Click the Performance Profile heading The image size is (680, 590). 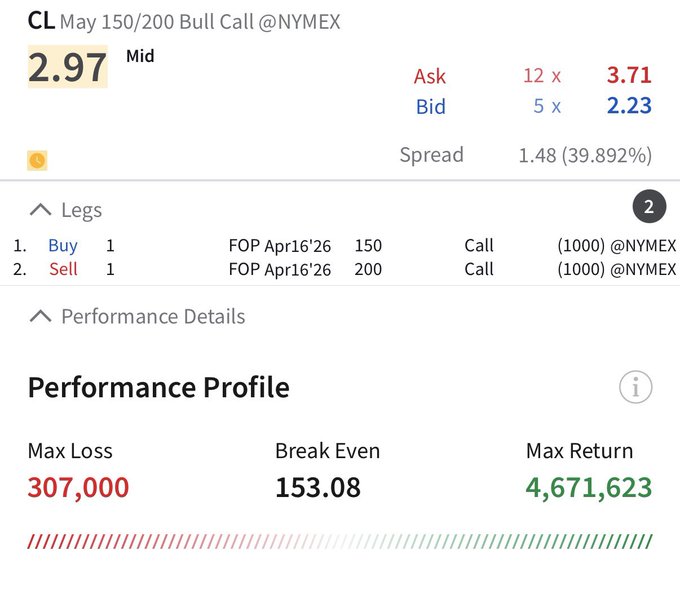click(158, 387)
